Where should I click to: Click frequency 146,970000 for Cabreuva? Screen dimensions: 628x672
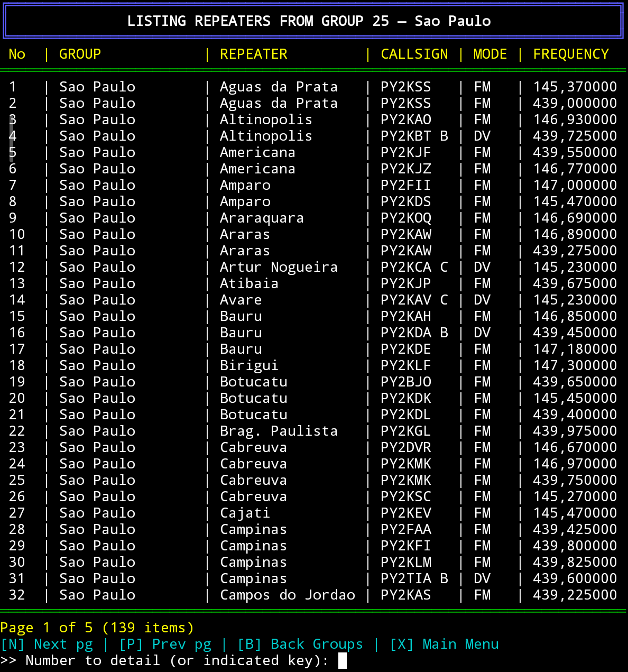click(575, 464)
